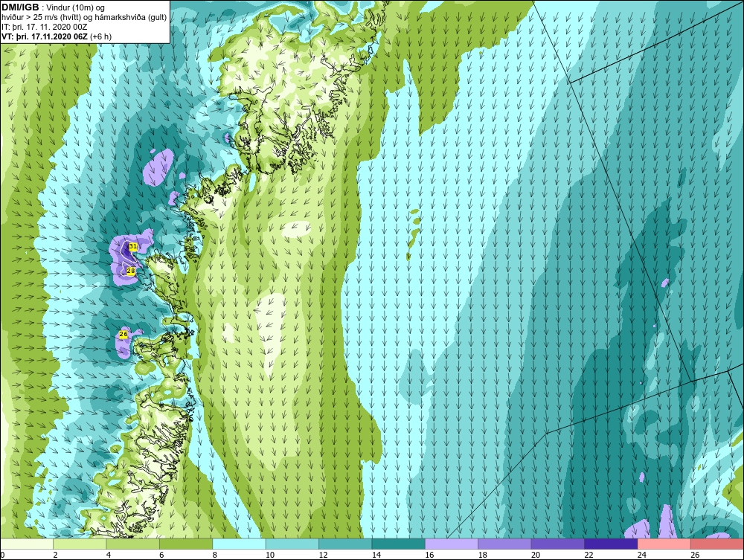744x560 pixels.
Task: Click the '(+6 h)' forecast offset text
Action: point(100,36)
